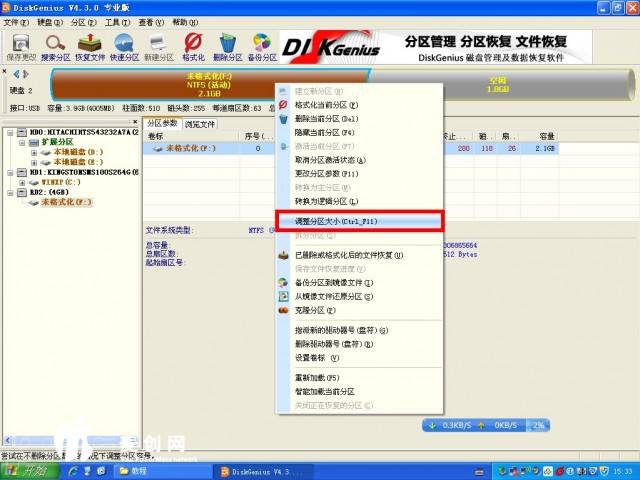Expand the WINXP (C:) partition node
Image resolution: width=640 pixels, height=480 pixels.
point(21,182)
